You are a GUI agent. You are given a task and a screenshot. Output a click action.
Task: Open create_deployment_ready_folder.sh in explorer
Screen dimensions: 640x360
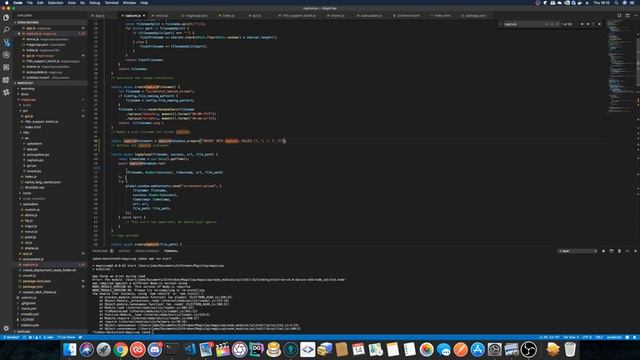coord(50,270)
